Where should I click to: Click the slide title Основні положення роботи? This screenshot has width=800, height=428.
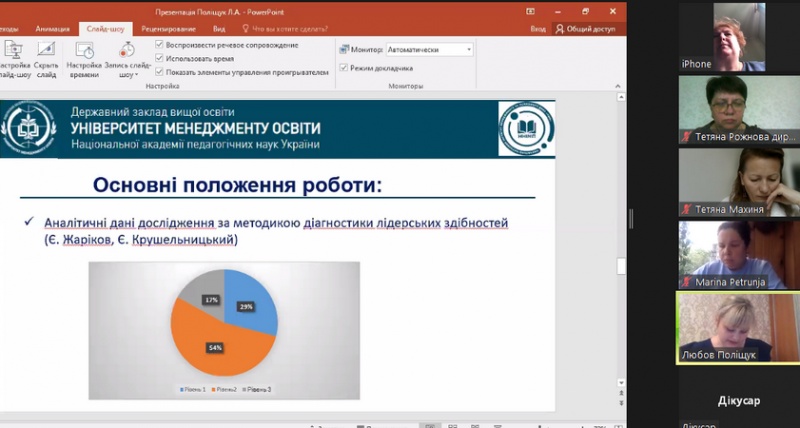[237, 185]
